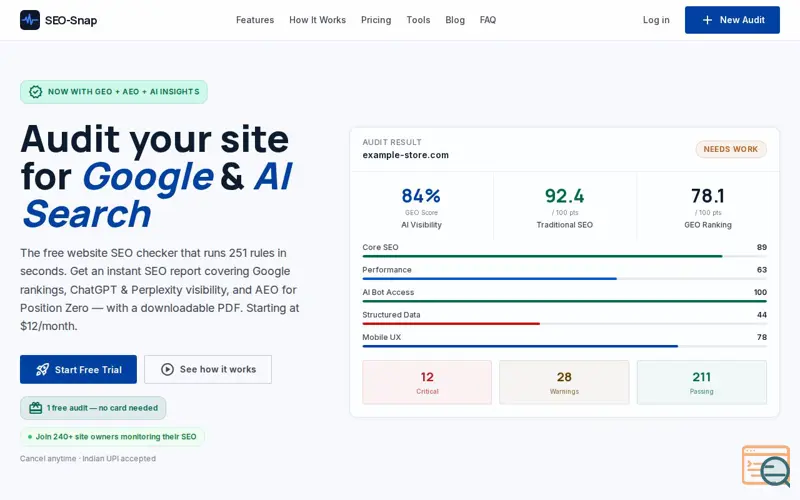Click the SEO-Snap pulse logo icon
This screenshot has height=500, width=800.
[x=30, y=20]
